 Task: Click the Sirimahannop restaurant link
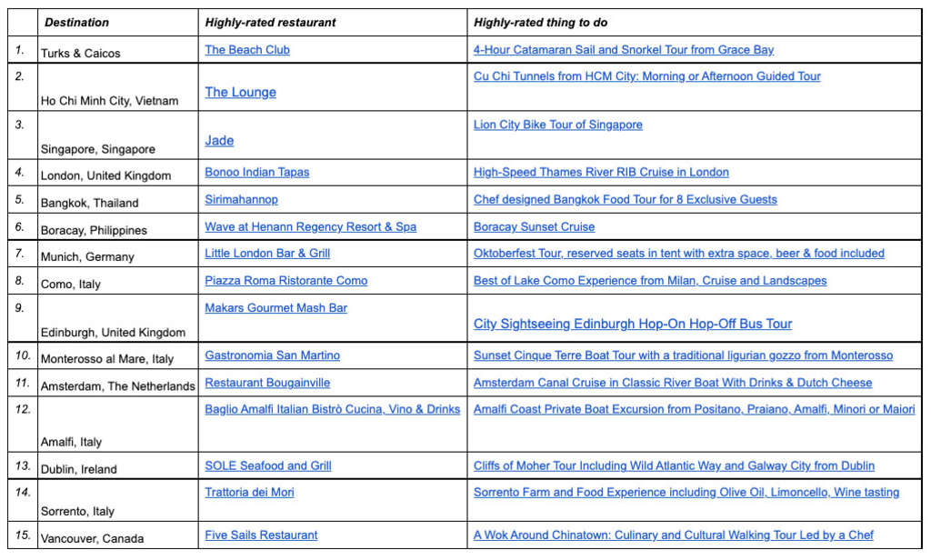point(242,199)
